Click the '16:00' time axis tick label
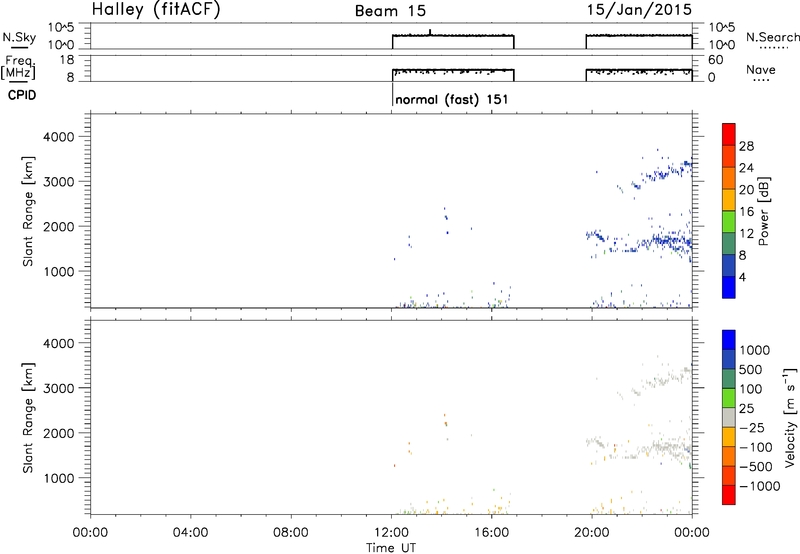 point(491,533)
